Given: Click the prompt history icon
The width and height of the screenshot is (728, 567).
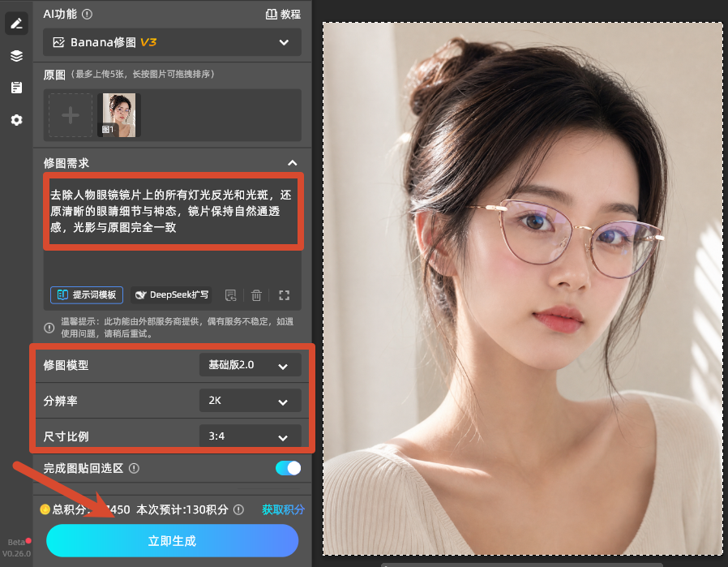Looking at the screenshot, I should coord(231,295).
